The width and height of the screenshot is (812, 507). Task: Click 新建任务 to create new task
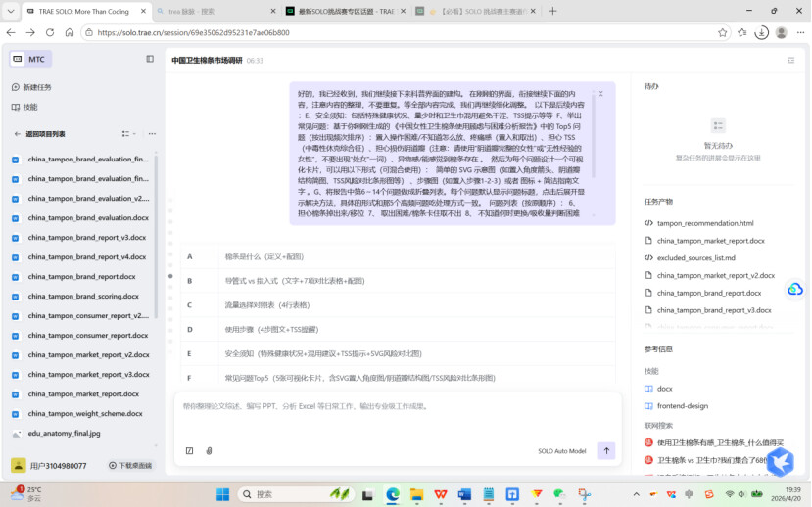[x=37, y=87]
